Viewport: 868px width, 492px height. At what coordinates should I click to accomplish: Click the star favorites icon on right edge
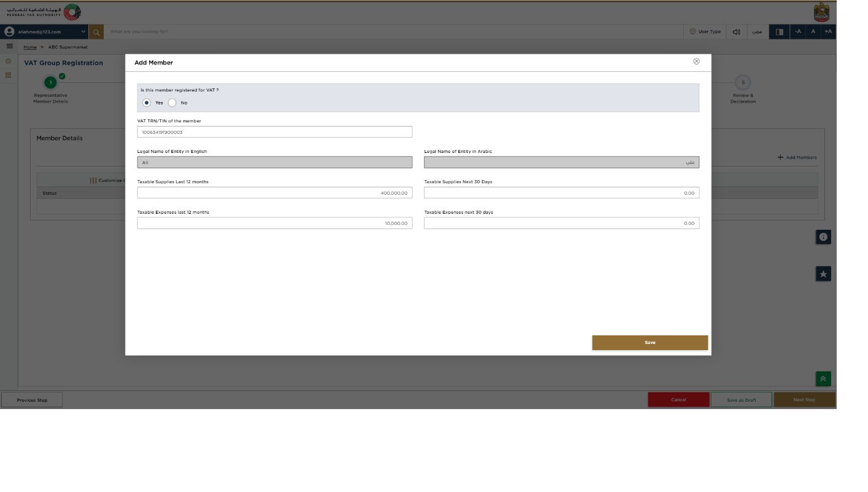(823, 274)
